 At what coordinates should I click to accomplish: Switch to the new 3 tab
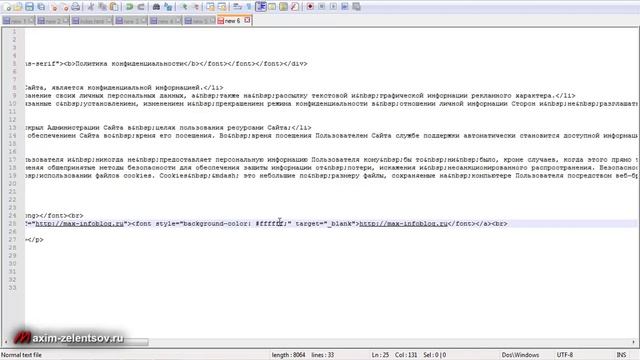[x=131, y=20]
